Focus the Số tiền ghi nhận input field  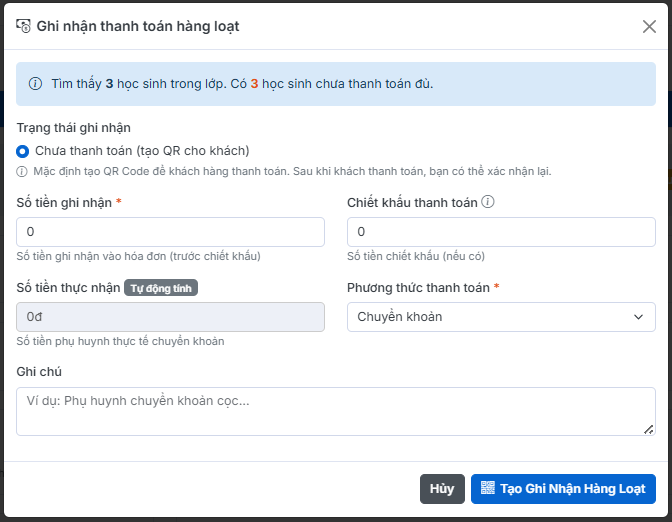pyautogui.click(x=170, y=232)
